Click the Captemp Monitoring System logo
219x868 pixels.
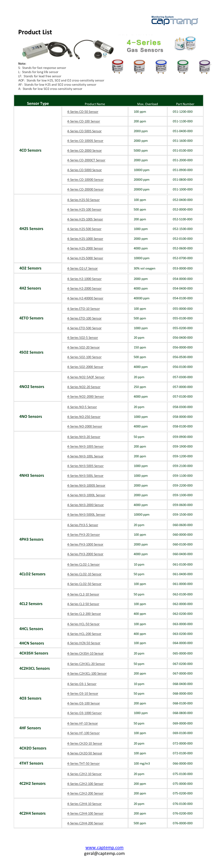pyautogui.click(x=174, y=21)
